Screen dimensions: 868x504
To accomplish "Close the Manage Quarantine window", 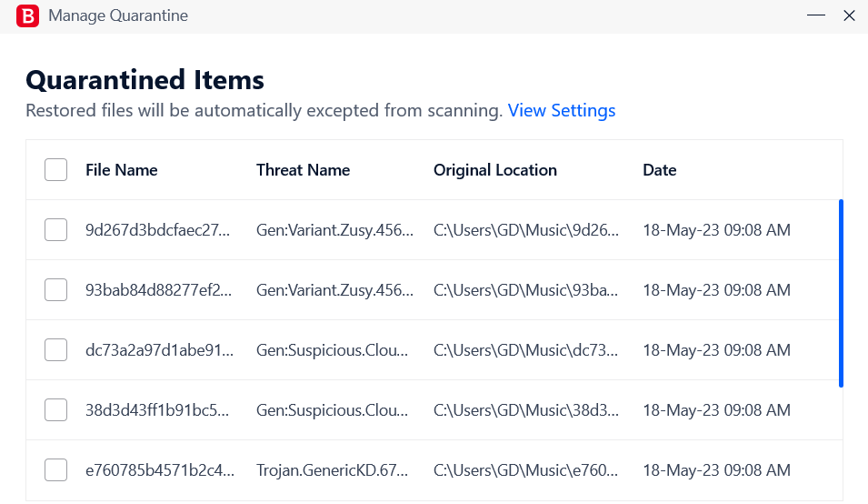I will tap(849, 15).
